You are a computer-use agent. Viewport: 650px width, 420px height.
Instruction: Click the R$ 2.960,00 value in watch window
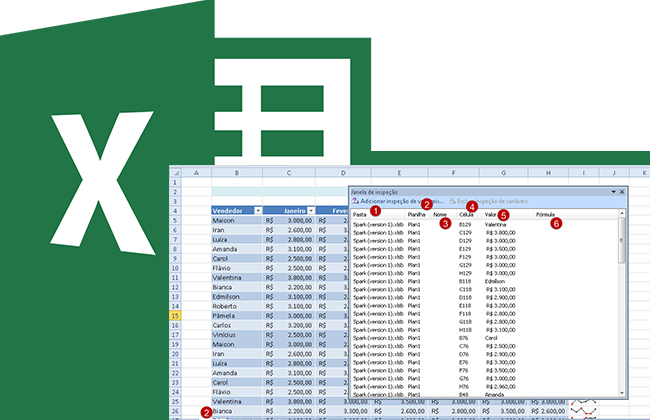coord(501,386)
